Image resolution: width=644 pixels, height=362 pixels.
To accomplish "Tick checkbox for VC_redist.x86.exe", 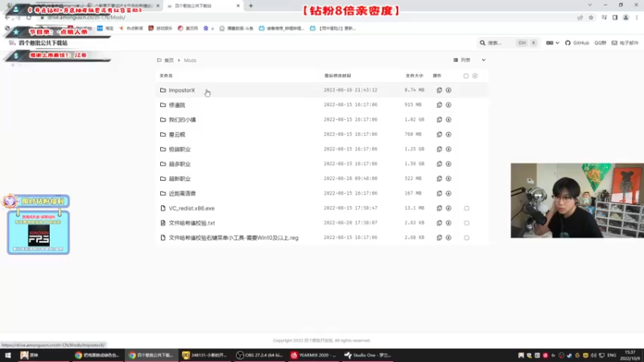I will (x=467, y=208).
